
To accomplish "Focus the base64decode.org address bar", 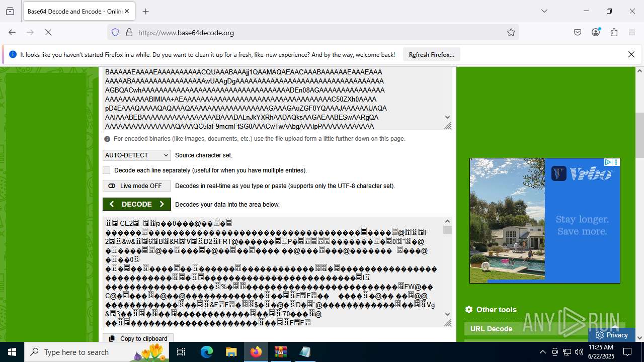I will (x=312, y=32).
